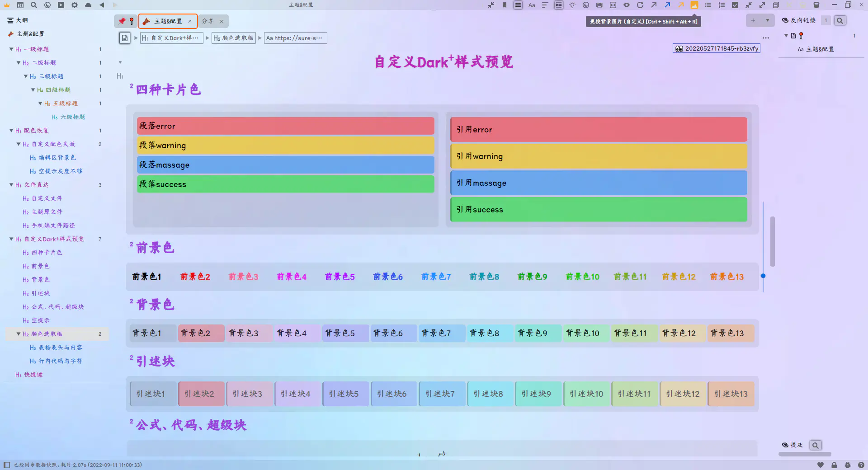Click the crown icon in the top bar
The width and height of the screenshot is (868, 470).
tap(7, 5)
